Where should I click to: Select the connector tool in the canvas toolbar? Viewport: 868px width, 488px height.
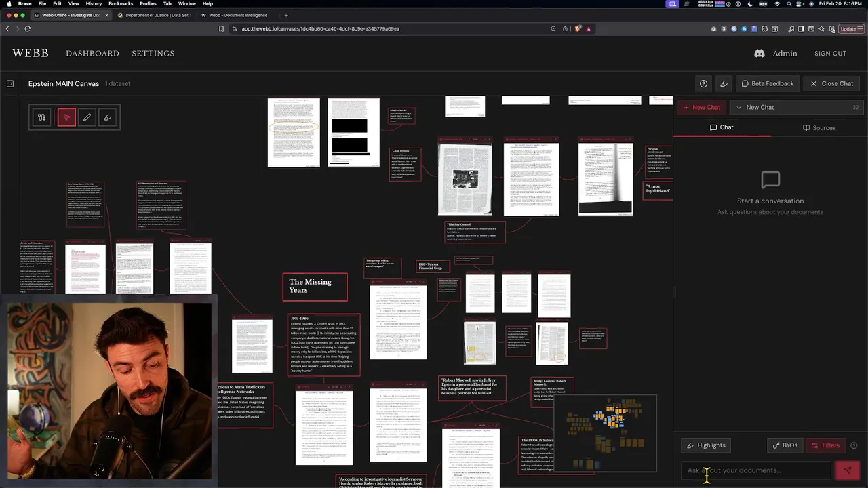pos(42,117)
